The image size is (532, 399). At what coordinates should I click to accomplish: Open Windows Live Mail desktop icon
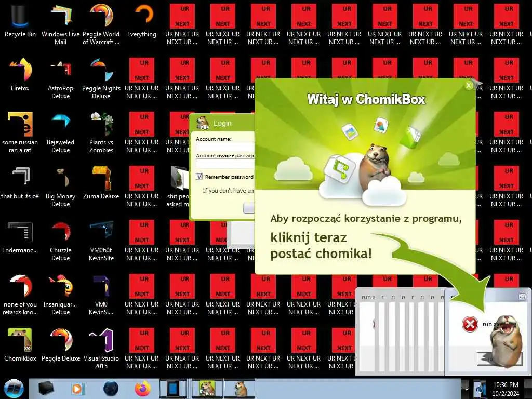[60, 24]
